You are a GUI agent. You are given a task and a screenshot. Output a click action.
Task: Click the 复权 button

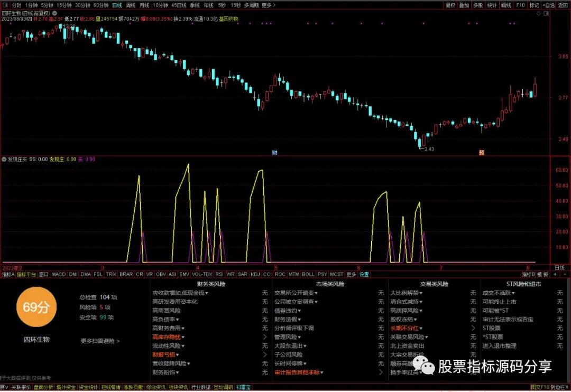(x=450, y=5)
